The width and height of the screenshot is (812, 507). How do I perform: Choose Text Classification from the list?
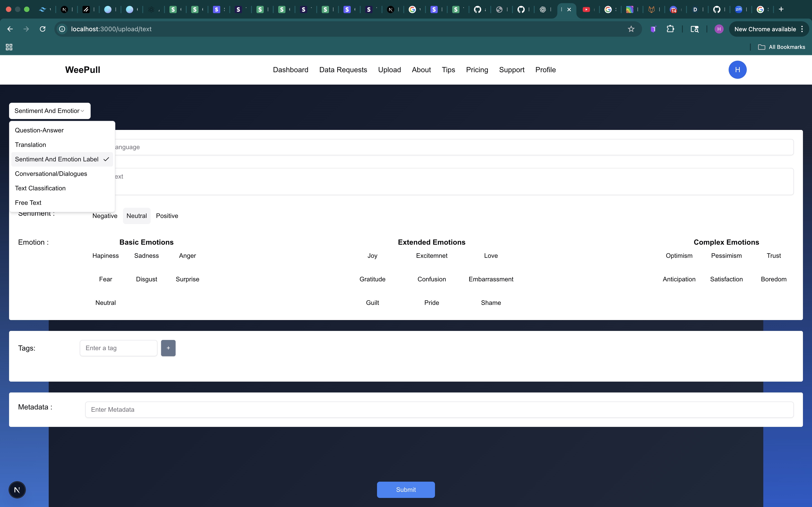tap(40, 188)
